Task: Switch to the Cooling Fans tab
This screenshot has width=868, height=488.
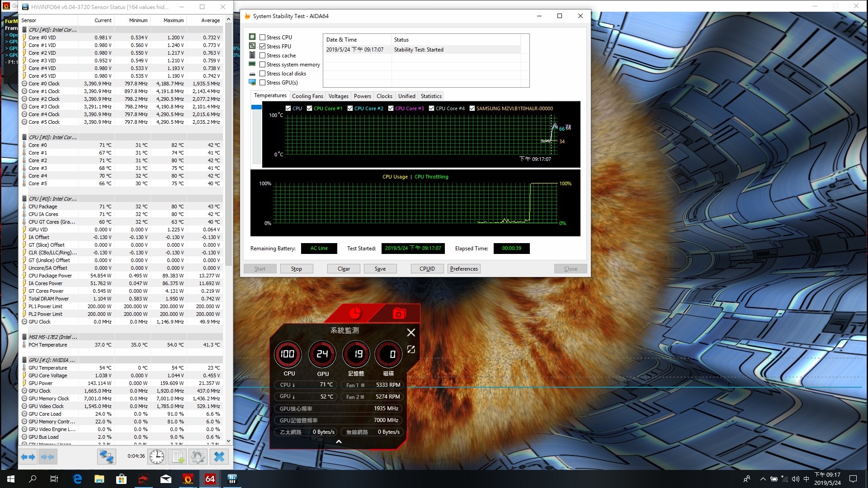Action: (307, 96)
